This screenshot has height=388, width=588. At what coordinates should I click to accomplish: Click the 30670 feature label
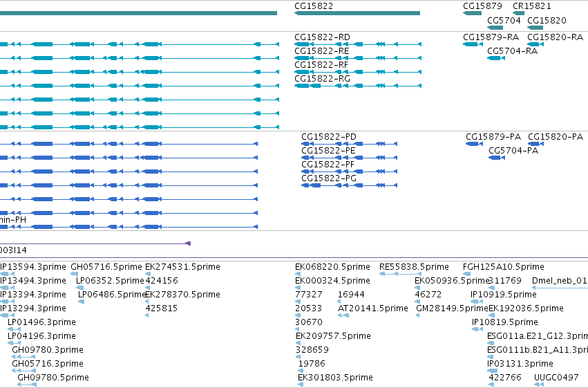pyautogui.click(x=309, y=322)
